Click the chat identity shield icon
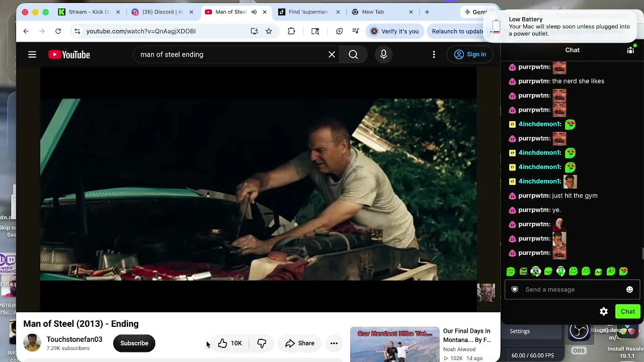Viewport: 644px width, 362px height. coord(515,290)
